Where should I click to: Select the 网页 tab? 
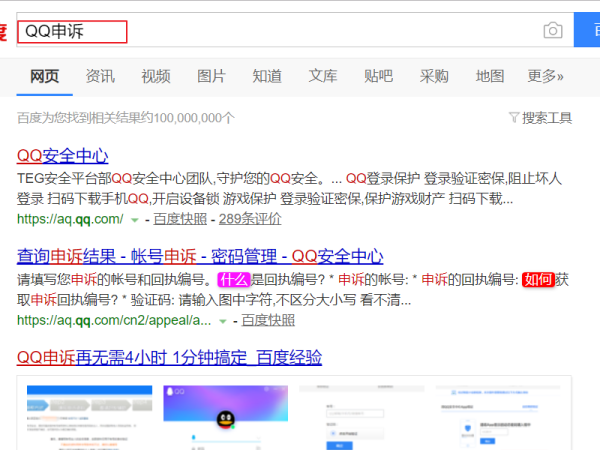click(x=44, y=76)
